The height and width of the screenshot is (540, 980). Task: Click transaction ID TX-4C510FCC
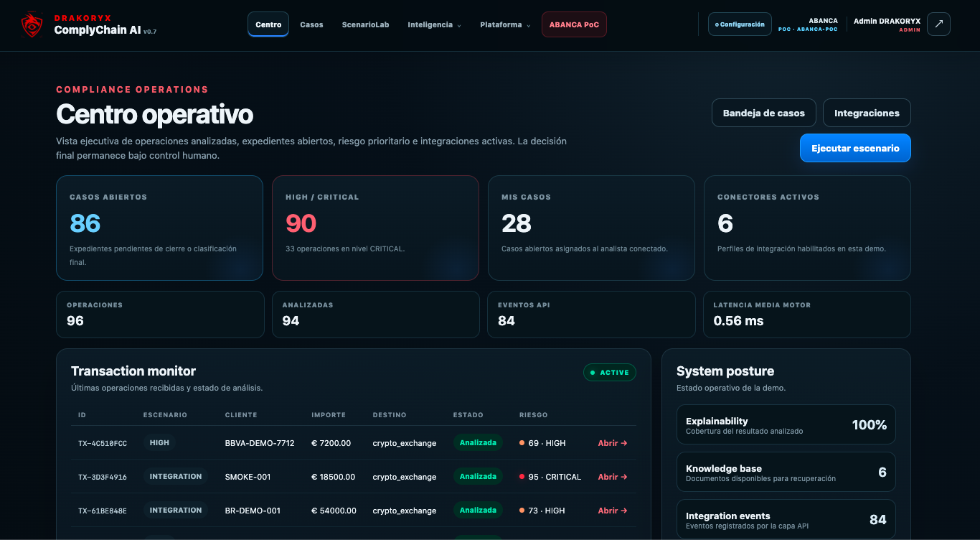click(x=103, y=443)
